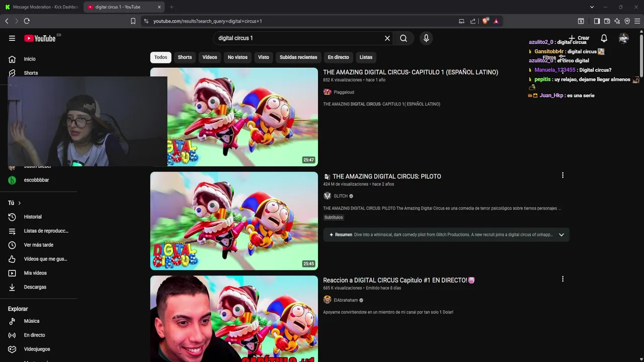Open THE AMAZING DIGITAL CIRCUS: PILOTO title
The height and width of the screenshot is (362, 644).
[x=386, y=176]
